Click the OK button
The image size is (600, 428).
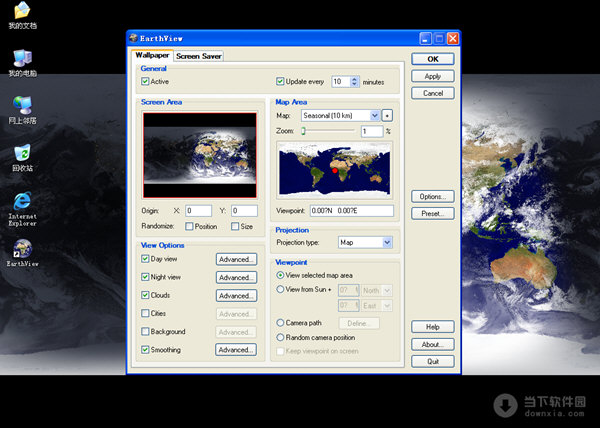pyautogui.click(x=433, y=59)
